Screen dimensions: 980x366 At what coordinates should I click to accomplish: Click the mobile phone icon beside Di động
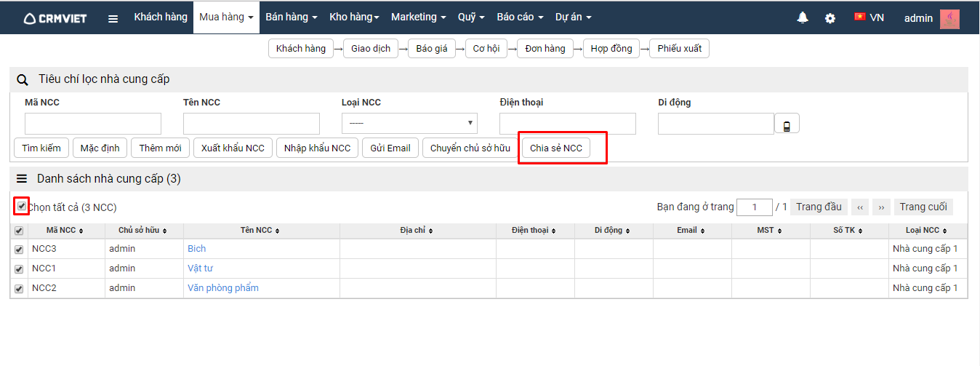[x=787, y=125]
